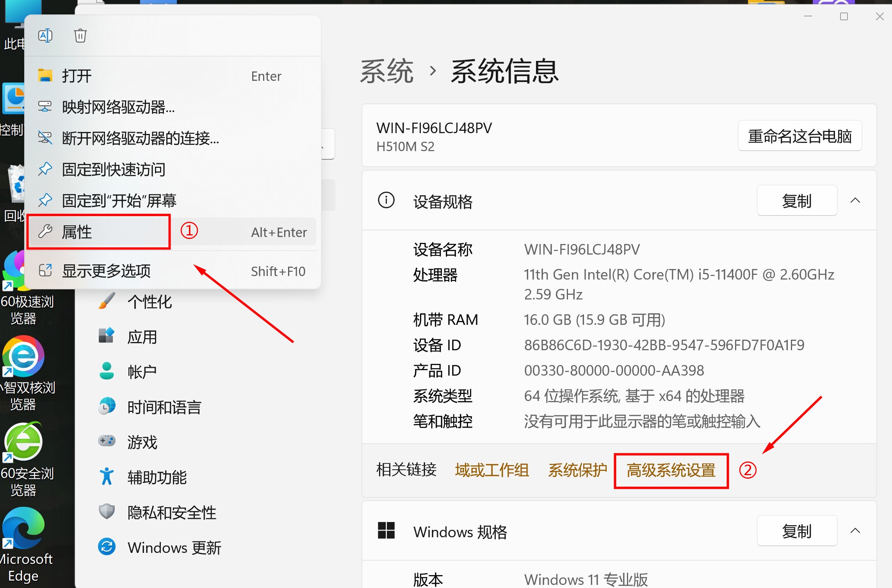
Task: Click the info icon beside 设备规格
Action: coord(386,200)
